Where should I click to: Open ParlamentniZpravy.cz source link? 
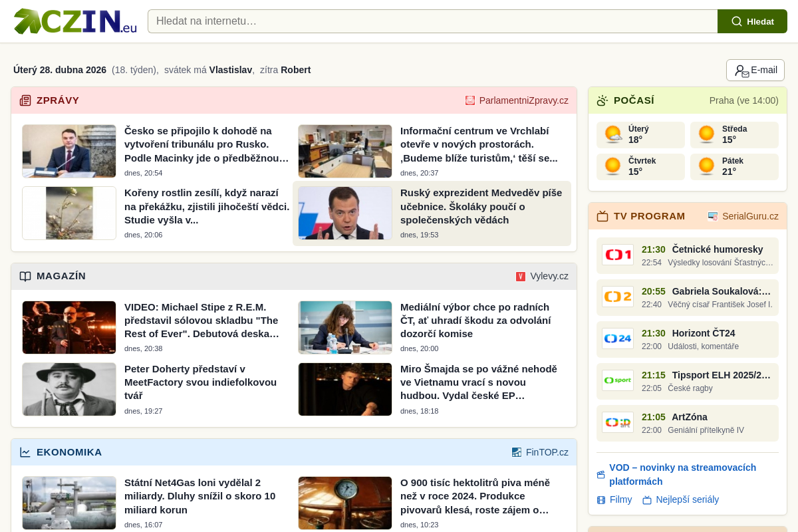click(524, 100)
